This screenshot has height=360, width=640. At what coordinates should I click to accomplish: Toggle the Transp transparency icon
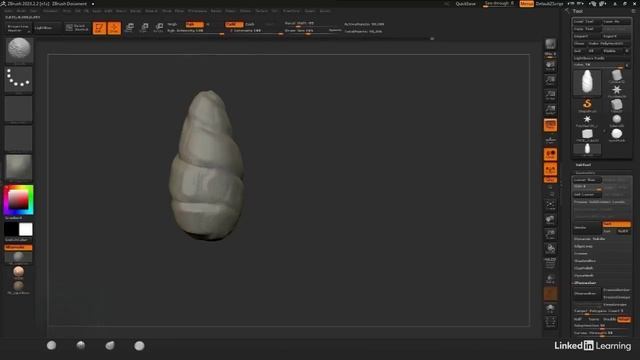550,279
